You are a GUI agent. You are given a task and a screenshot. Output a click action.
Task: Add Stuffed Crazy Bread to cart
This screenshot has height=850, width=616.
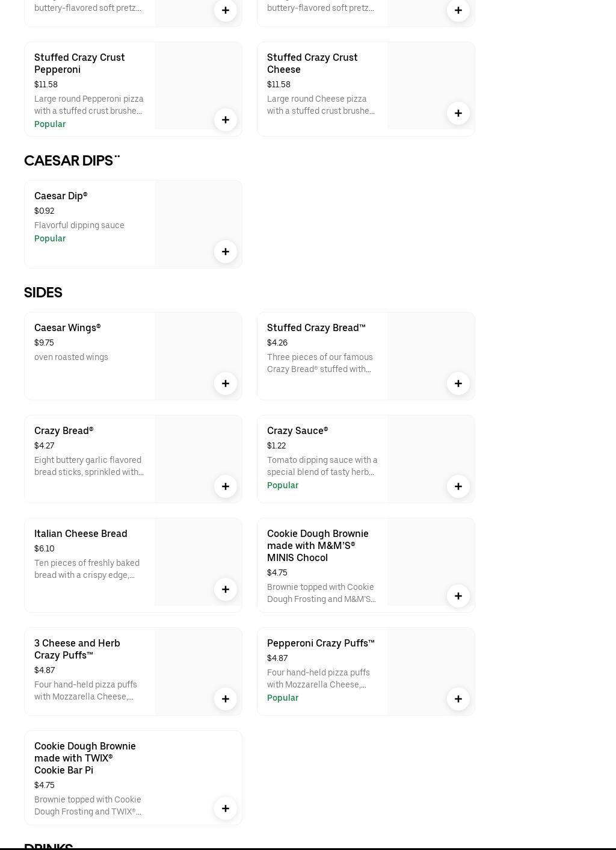tap(458, 383)
